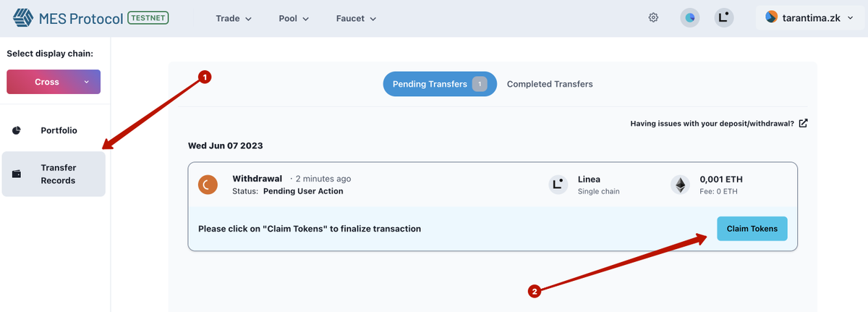Click the Portfolio pie icon in sidebar
The image size is (868, 312).
coord(17,131)
